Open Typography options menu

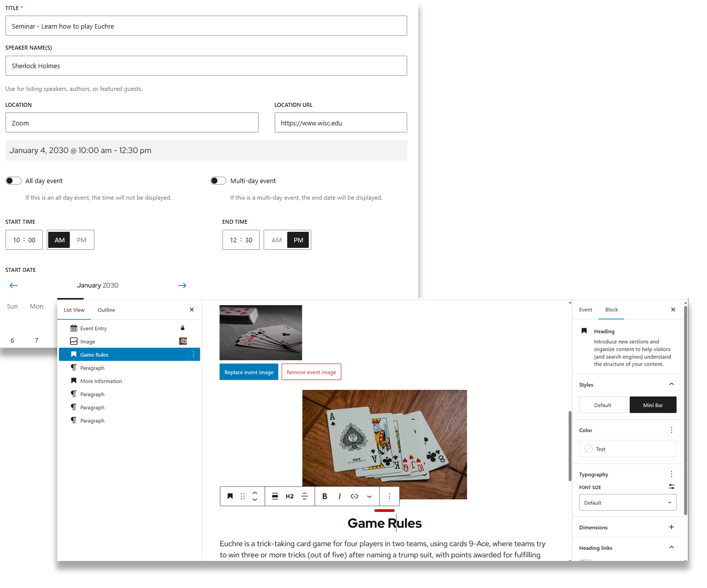[x=671, y=474]
